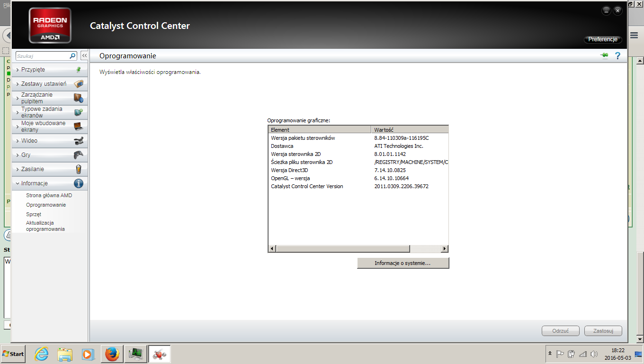Viewport: 644px width, 364px height.
Task: Collapse the sidebar with the double-arrow button
Action: click(x=84, y=56)
